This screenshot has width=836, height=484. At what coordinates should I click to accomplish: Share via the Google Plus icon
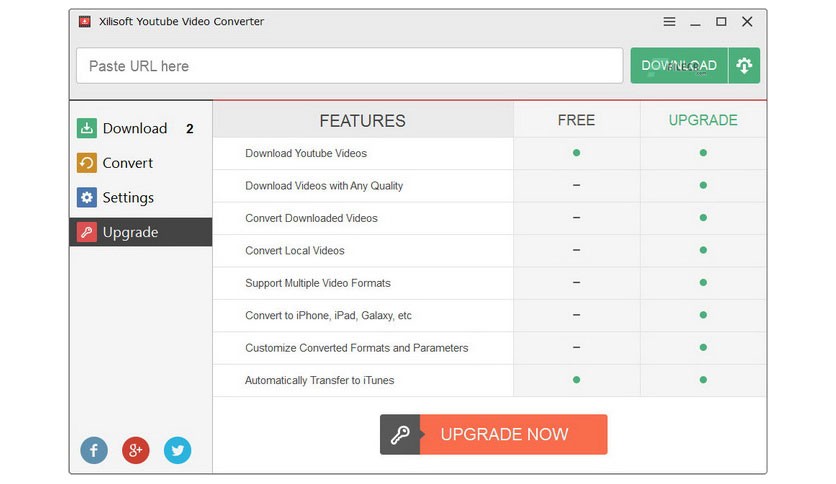point(135,450)
